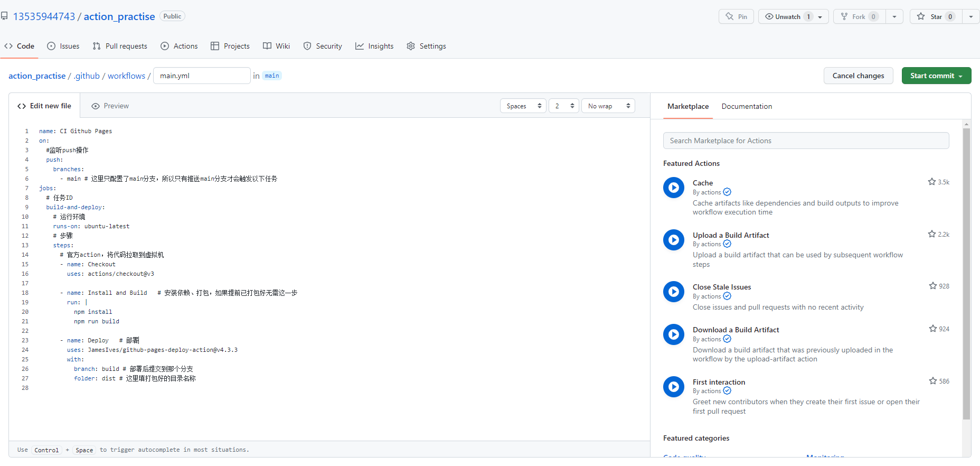The width and height of the screenshot is (980, 466).
Task: Click the Close Stale Issues action icon
Action: (x=673, y=292)
